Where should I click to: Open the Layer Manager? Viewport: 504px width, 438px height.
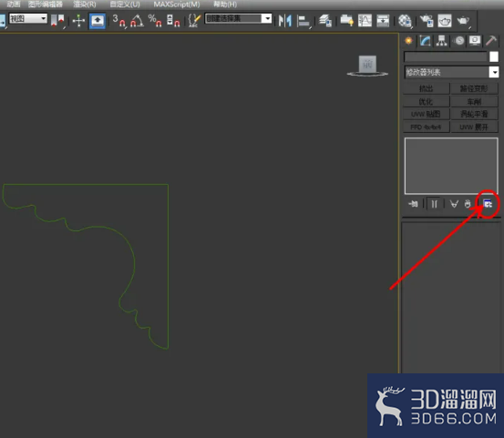(x=325, y=21)
